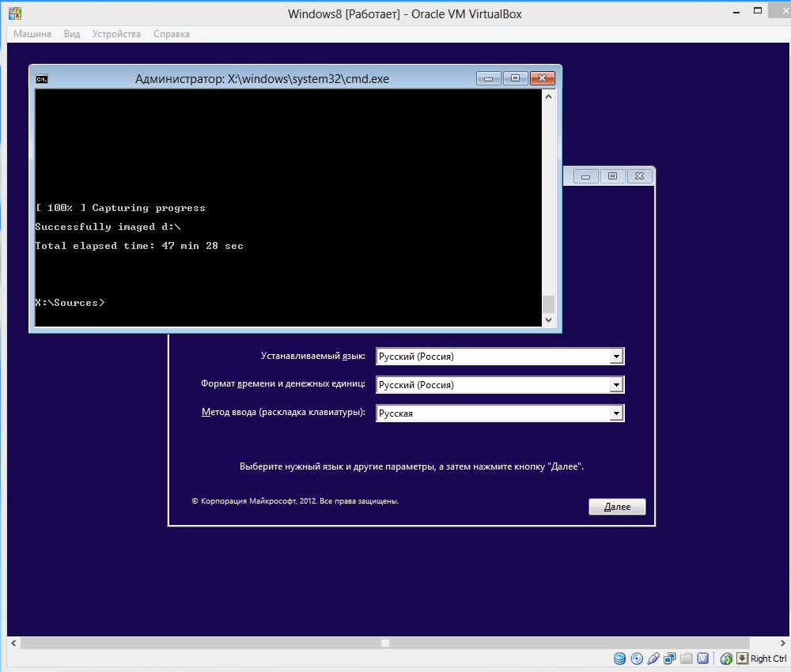Click the cmd.exe system menu icon
Image resolution: width=791 pixels, height=672 pixels.
[42, 78]
